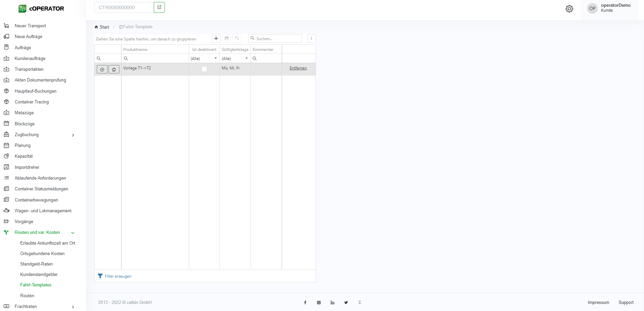
Task: Collapse the Routen und var. Kosten section
Action: click(73, 233)
